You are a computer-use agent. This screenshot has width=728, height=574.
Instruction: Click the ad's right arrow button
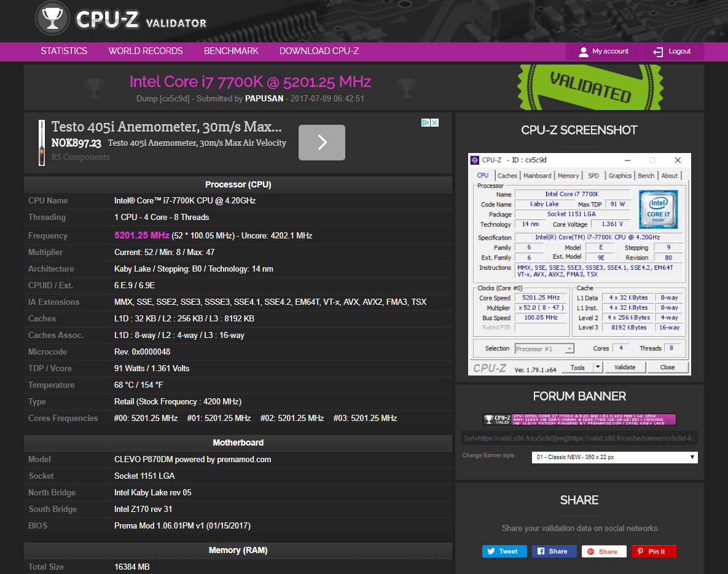click(x=322, y=143)
